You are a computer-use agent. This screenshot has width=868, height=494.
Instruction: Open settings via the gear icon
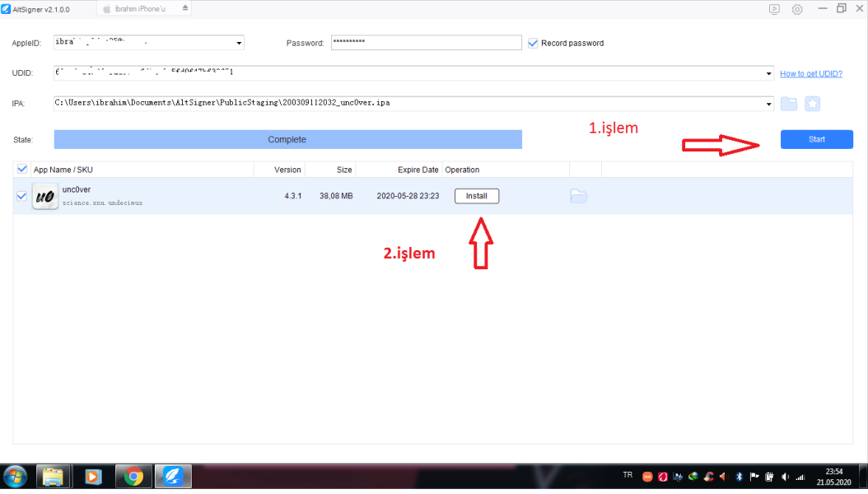(797, 9)
